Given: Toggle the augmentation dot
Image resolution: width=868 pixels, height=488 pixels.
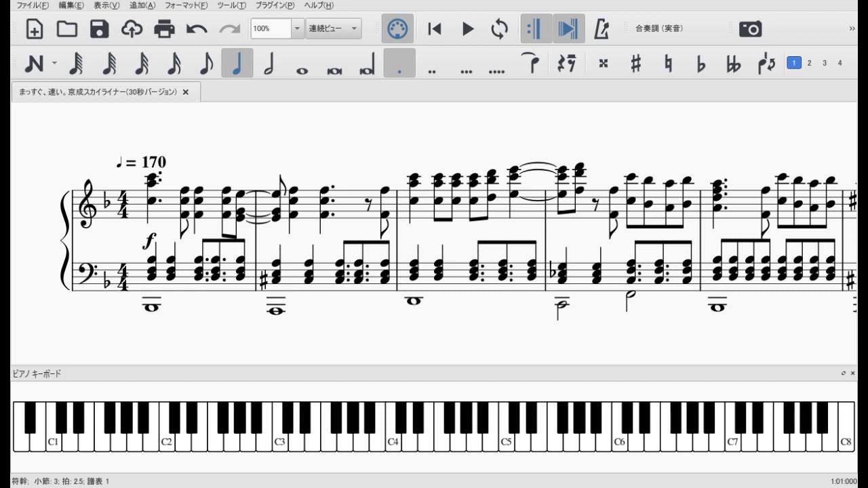Looking at the screenshot, I should (x=399, y=64).
